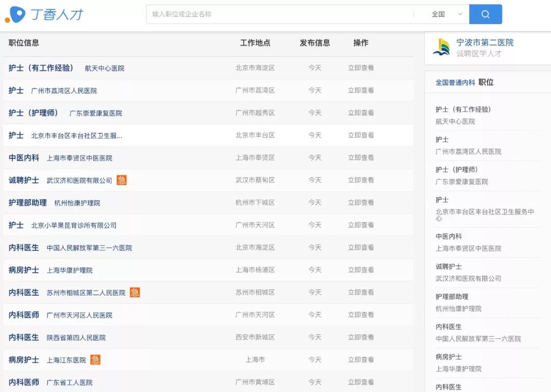The width and height of the screenshot is (551, 392).
Task: Open 中医内科 job in main list
Action: 24,158
